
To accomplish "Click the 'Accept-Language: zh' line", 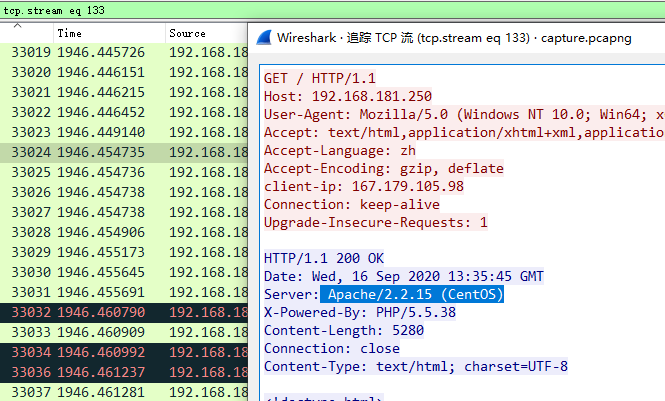I will tap(339, 150).
